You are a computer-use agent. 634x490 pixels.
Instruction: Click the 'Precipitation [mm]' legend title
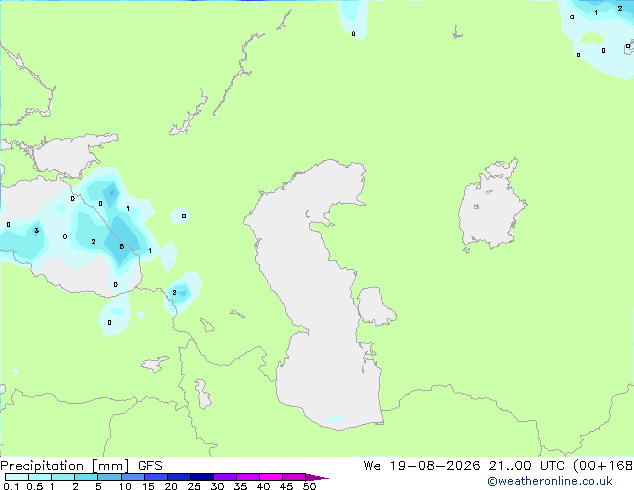(x=65, y=466)
